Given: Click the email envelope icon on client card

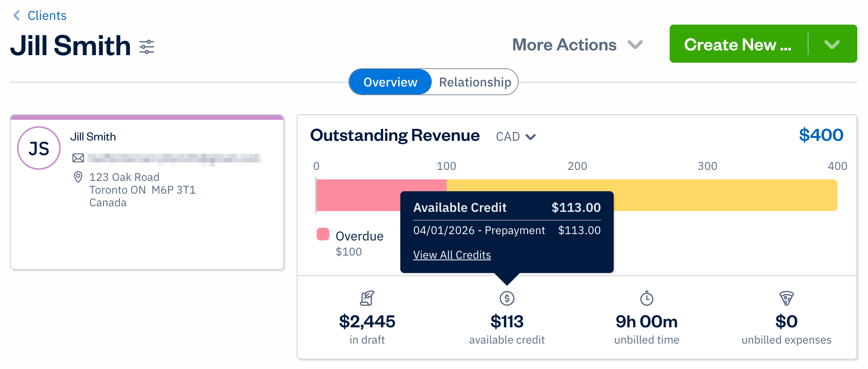Looking at the screenshot, I should coord(78,158).
